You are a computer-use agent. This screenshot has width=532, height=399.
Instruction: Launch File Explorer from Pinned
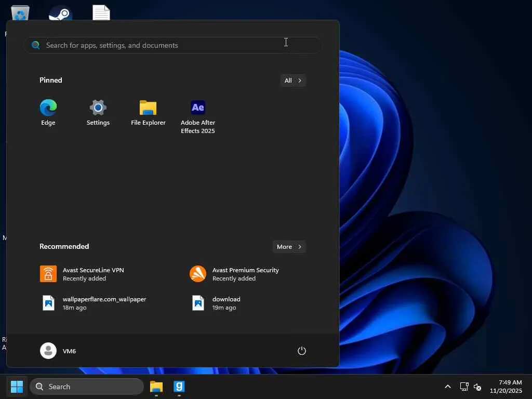click(x=148, y=113)
